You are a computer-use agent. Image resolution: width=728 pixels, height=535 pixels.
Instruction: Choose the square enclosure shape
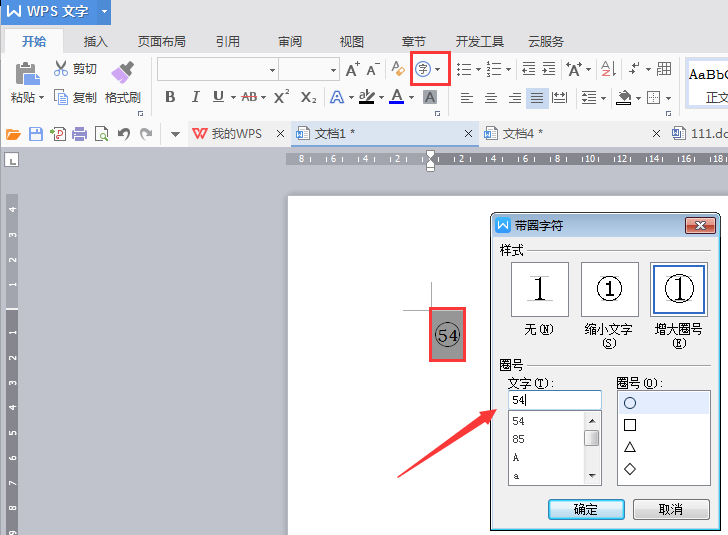tap(630, 425)
